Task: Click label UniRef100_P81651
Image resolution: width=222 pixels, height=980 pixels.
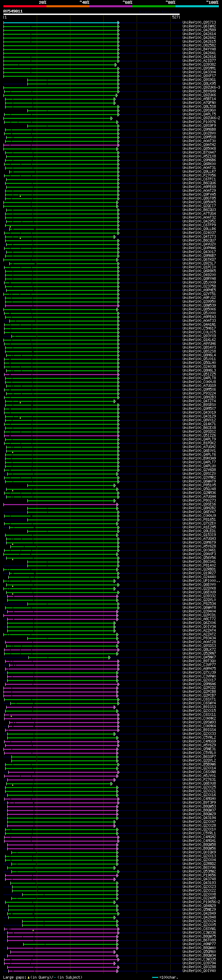Action: pyautogui.click(x=199, y=519)
